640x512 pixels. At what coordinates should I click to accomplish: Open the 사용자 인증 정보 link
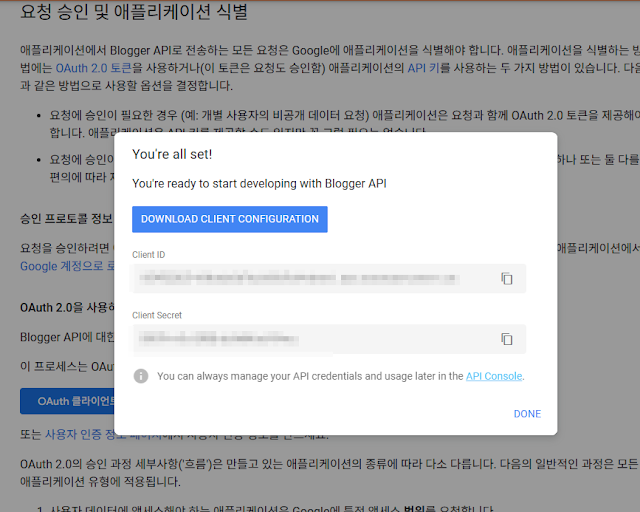(80, 434)
